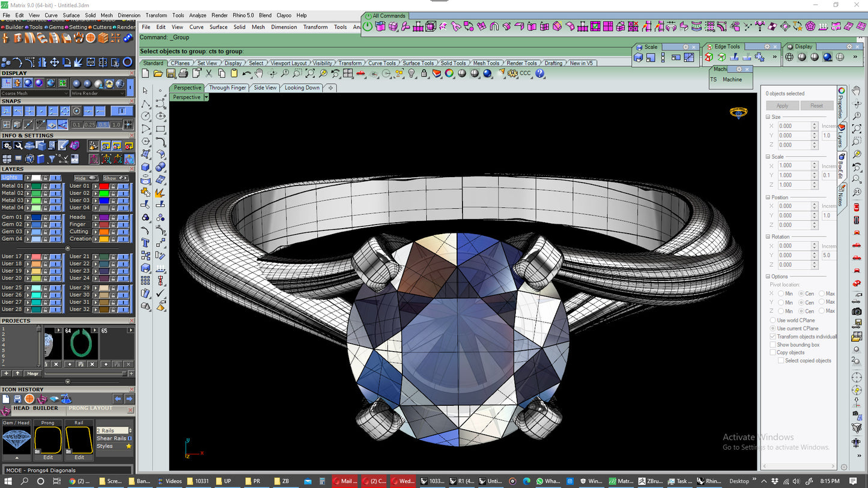Screen dimensions: 868x488
Task: Click the Lock objects padlock icon
Action: [424, 73]
